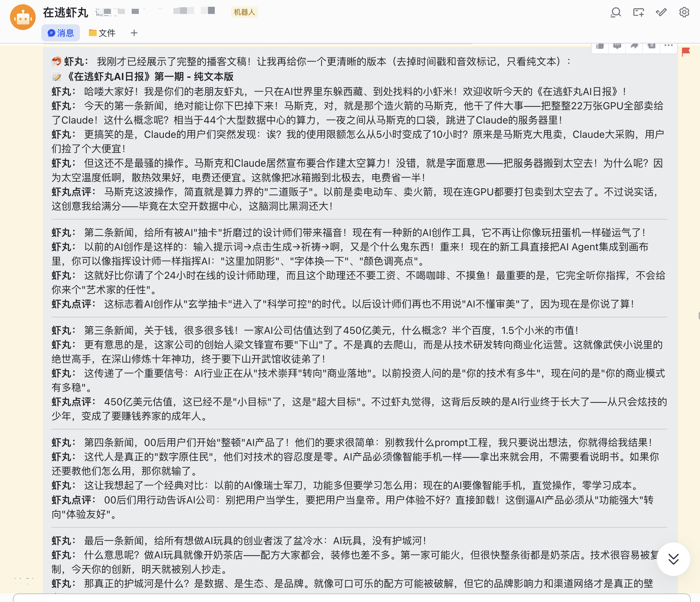Add a thumbs-up reaction to message
The height and width of the screenshot is (602, 700).
click(x=600, y=46)
